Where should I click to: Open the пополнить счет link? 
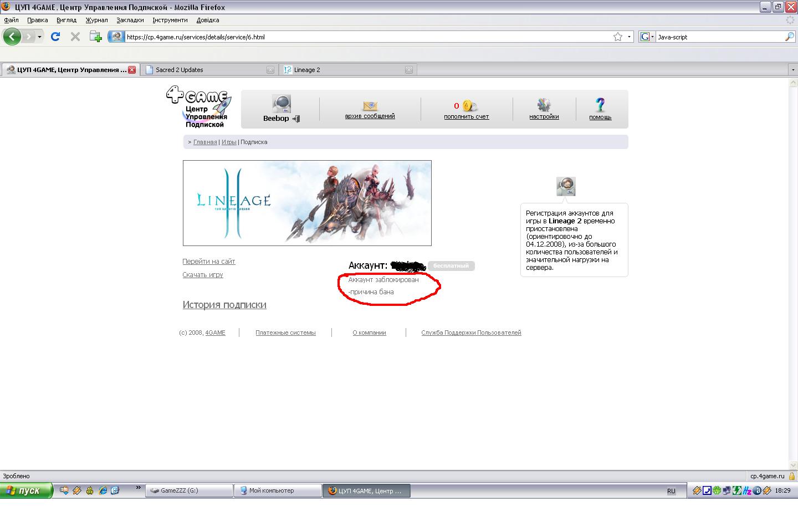pos(467,117)
